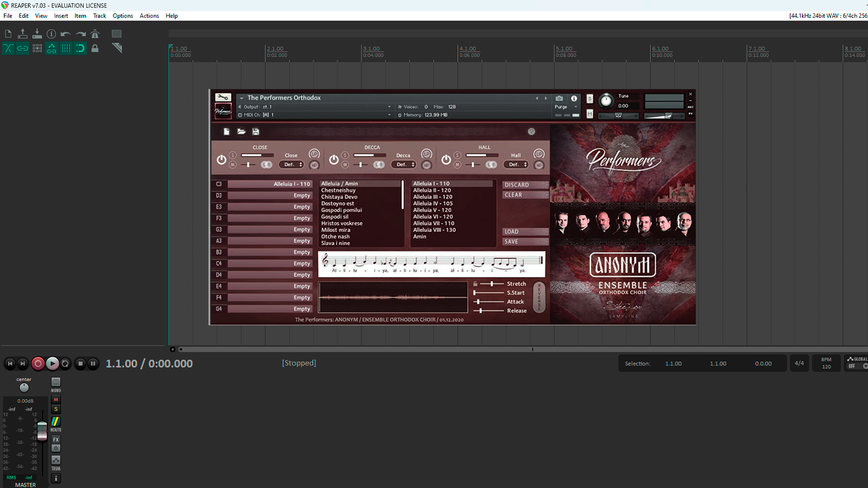This screenshot has height=488, width=868.
Task: Open the File menu
Action: (8, 16)
